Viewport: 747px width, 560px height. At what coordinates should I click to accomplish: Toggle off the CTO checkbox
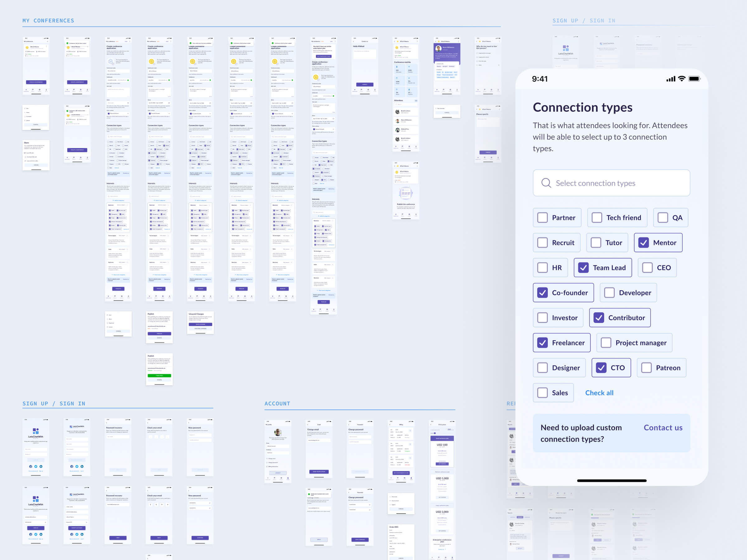click(x=601, y=368)
